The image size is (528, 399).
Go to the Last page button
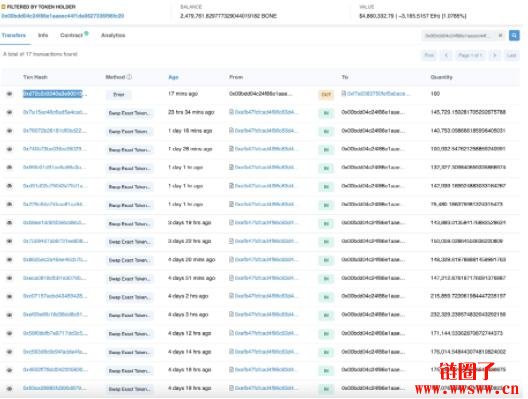pos(511,55)
